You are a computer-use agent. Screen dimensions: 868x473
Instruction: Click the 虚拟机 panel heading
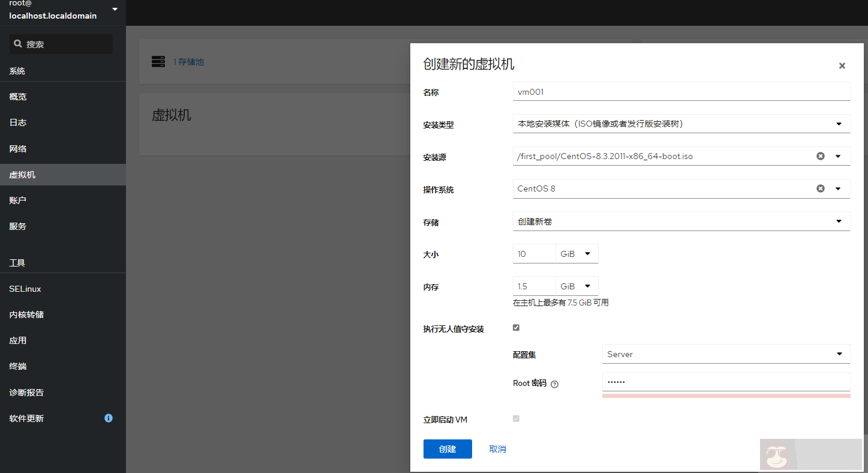click(172, 115)
